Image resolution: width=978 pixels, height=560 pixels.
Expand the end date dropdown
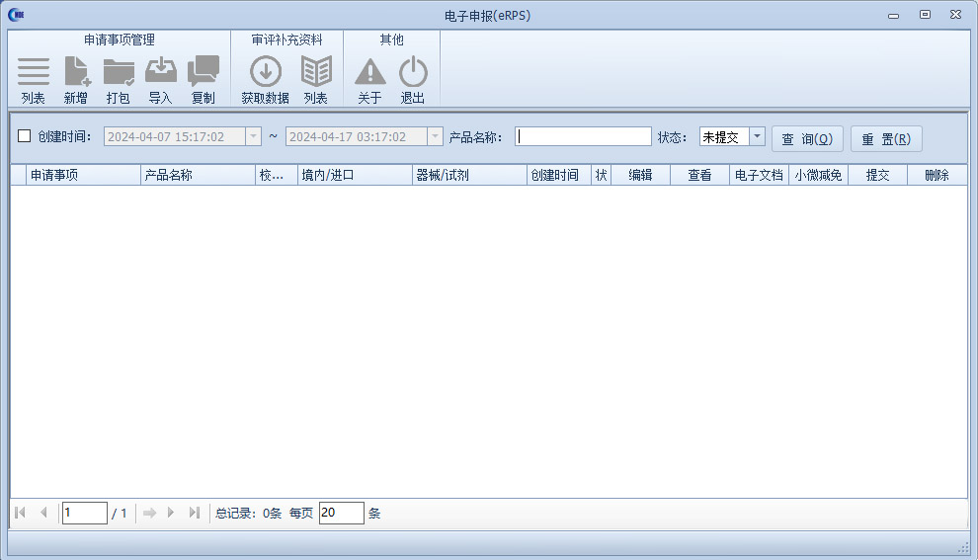[435, 137]
